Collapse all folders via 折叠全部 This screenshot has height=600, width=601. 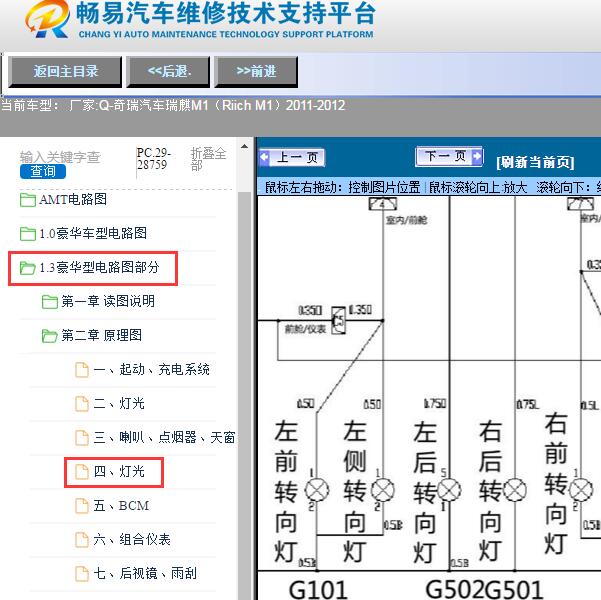[x=209, y=159]
